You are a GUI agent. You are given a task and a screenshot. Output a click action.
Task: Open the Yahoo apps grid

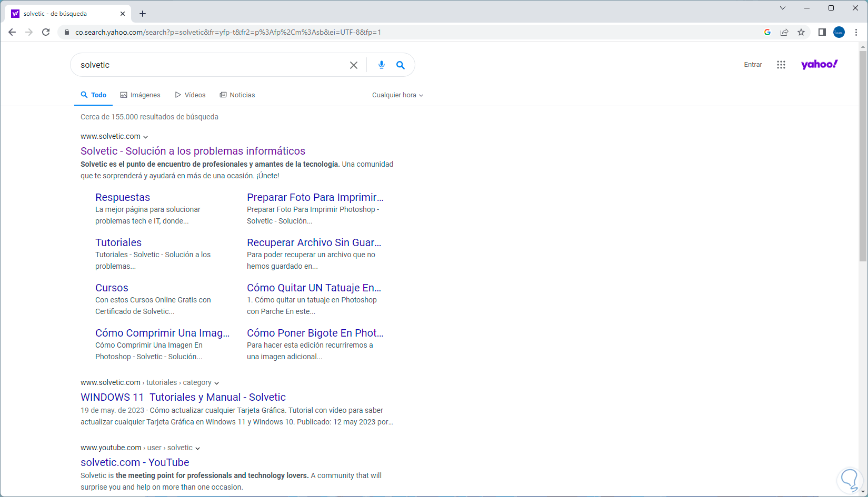pyautogui.click(x=781, y=65)
